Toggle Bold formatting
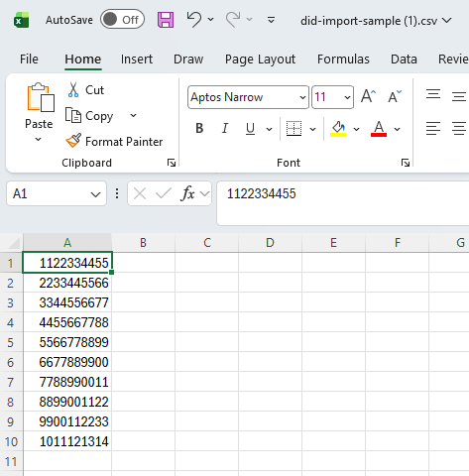 coord(199,128)
